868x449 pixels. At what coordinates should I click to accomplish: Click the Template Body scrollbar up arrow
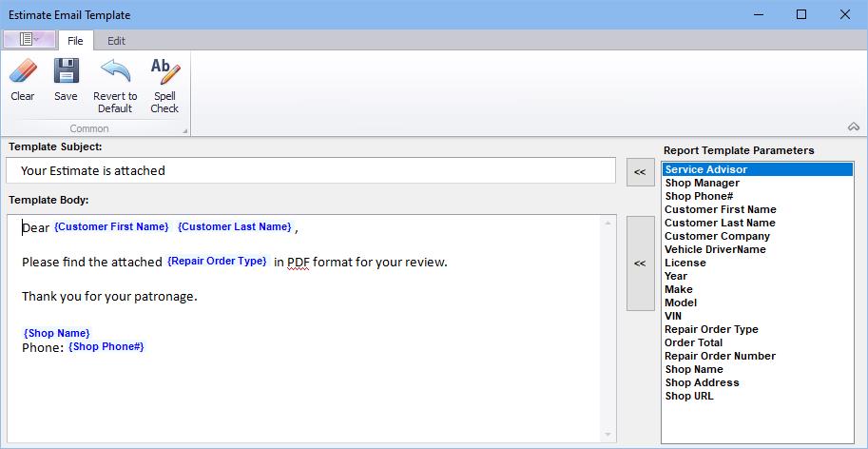pos(608,224)
